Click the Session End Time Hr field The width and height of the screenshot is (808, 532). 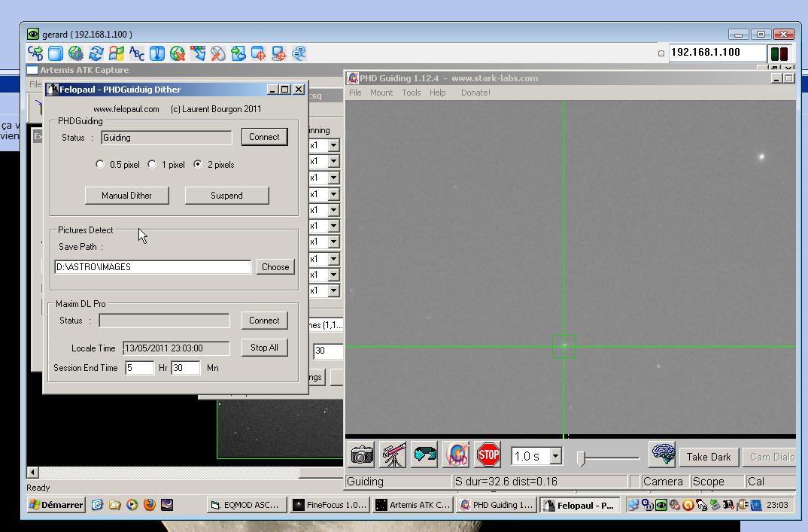click(139, 368)
